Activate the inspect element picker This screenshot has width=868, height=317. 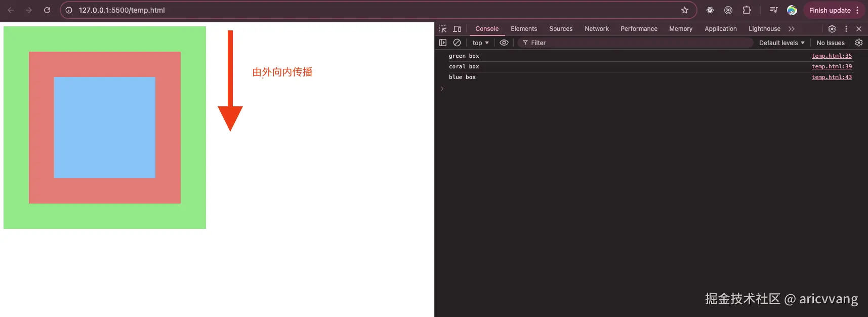point(443,29)
